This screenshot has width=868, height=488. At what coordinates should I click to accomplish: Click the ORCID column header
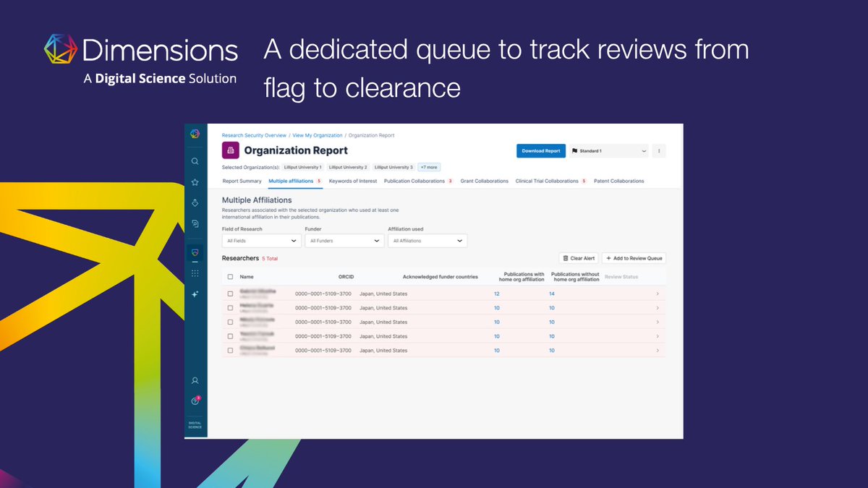click(x=346, y=277)
